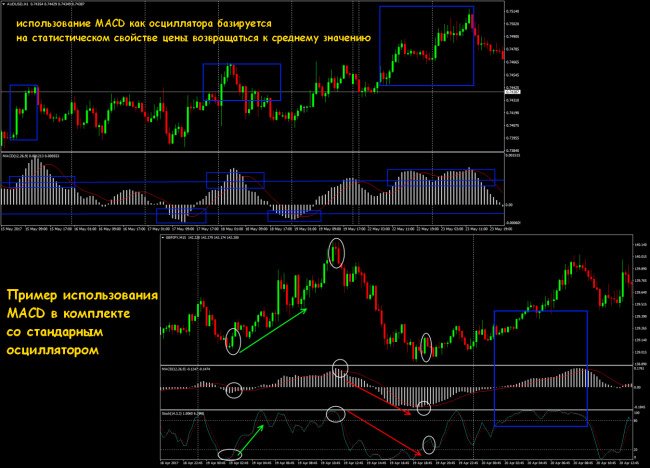Click the 15 May 2017 date on time axis
The width and height of the screenshot is (650, 468).
[10, 229]
